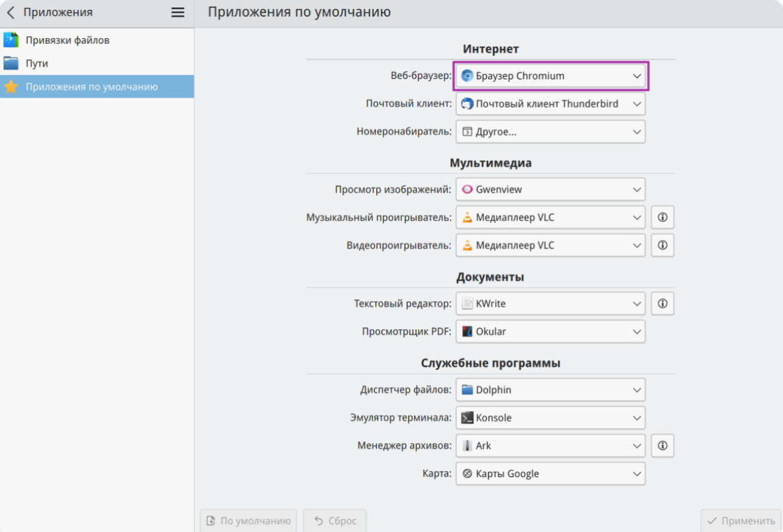Click info icon next to Ark
Viewport: 783px width, 532px height.
coord(662,446)
